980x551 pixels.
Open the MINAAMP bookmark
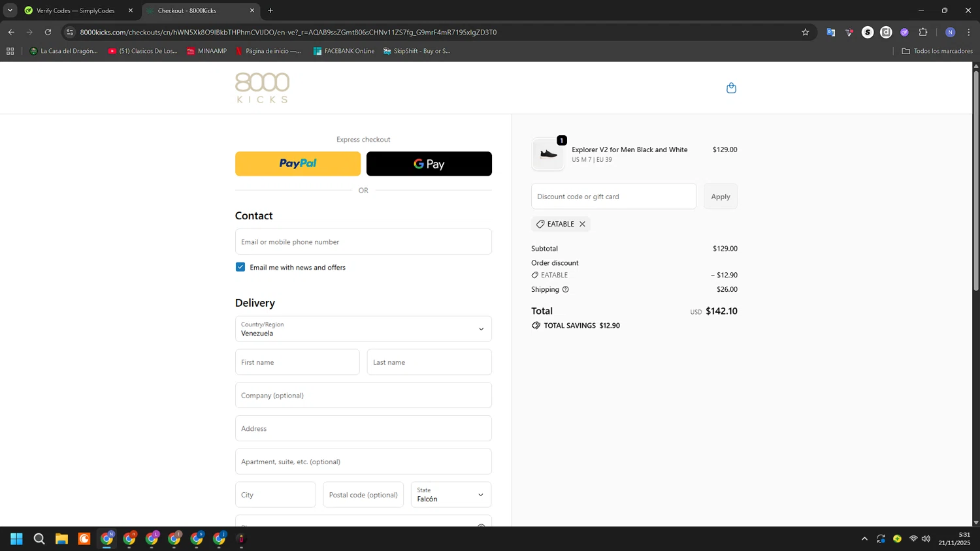pyautogui.click(x=206, y=51)
